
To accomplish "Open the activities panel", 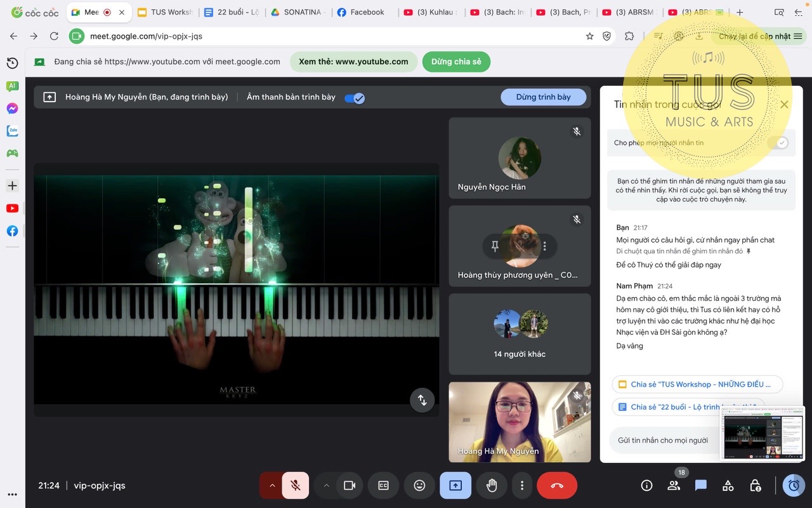I will [x=728, y=485].
